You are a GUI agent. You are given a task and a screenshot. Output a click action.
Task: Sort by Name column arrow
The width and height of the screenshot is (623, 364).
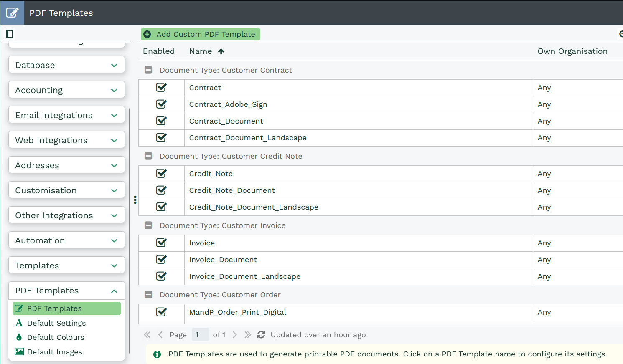(221, 51)
